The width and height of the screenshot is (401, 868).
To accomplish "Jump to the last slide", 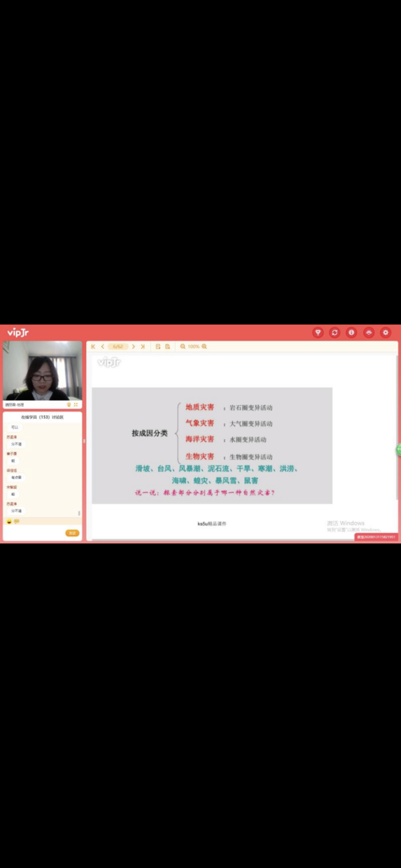I will pos(143,347).
